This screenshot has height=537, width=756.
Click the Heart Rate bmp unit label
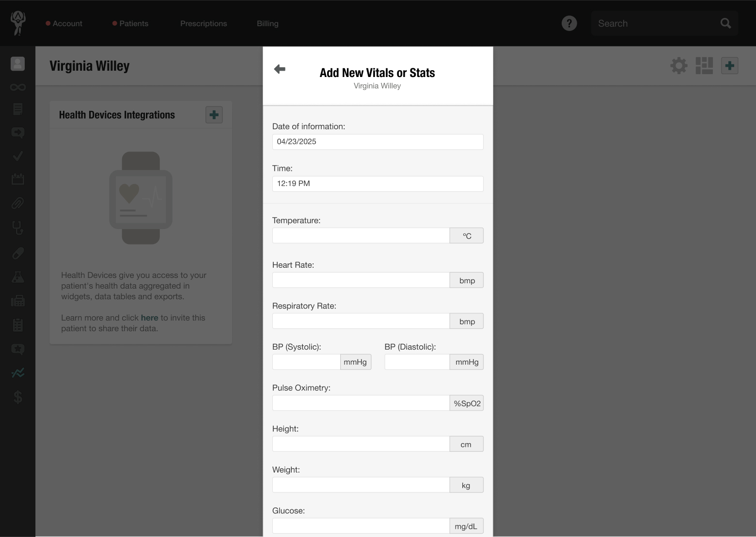tap(467, 280)
